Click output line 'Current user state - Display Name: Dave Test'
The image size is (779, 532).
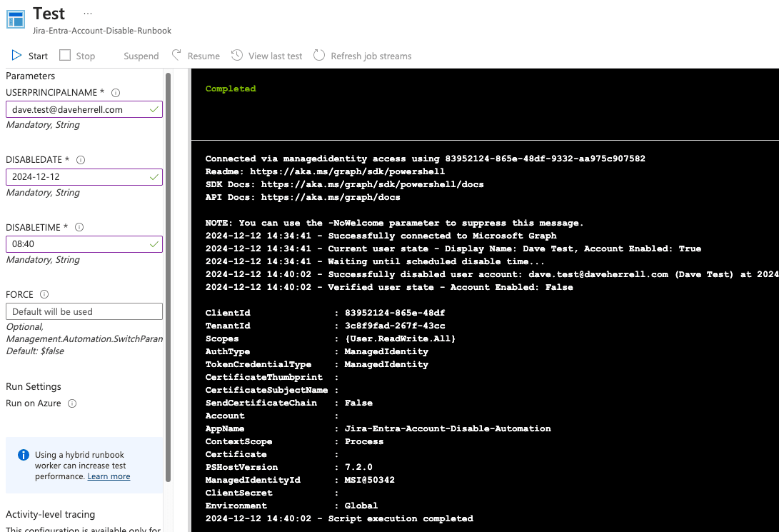[x=453, y=249]
